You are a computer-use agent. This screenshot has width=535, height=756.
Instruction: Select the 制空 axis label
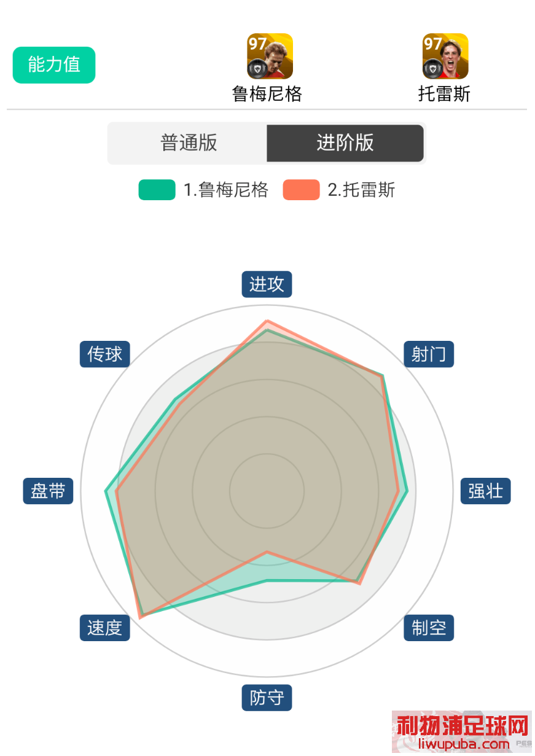click(x=429, y=628)
